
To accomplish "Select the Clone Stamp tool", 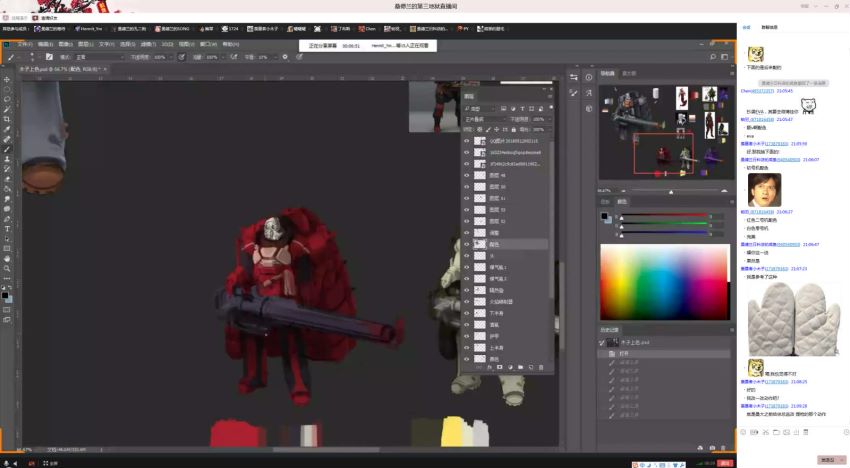I will coord(7,159).
